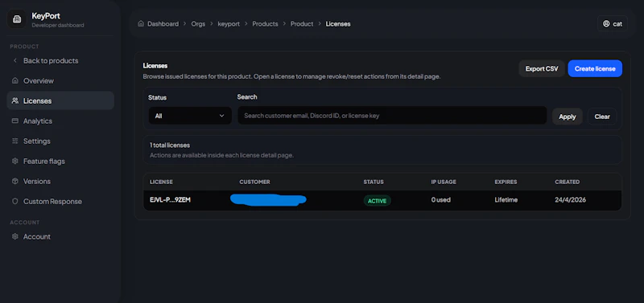Click the user avatar icon beside cat
Viewport: 644px width, 303px height.
pos(606,24)
